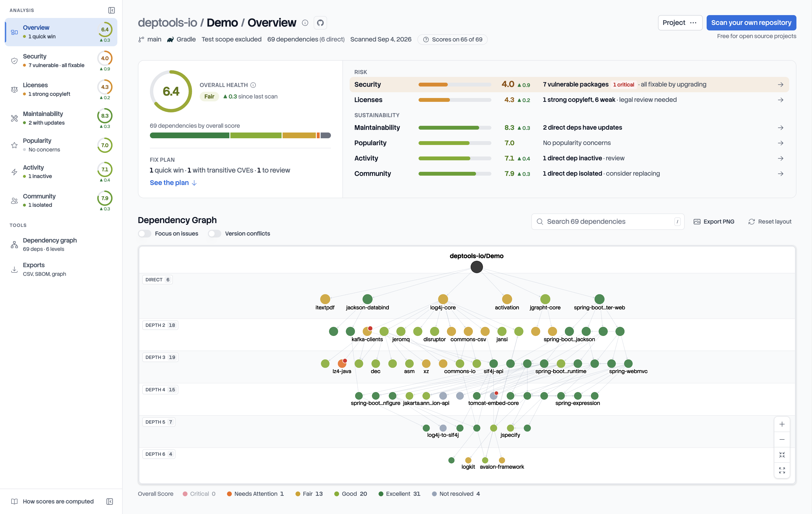The image size is (812, 514).
Task: Collapse sidebar using bottom panel icon
Action: tap(110, 502)
